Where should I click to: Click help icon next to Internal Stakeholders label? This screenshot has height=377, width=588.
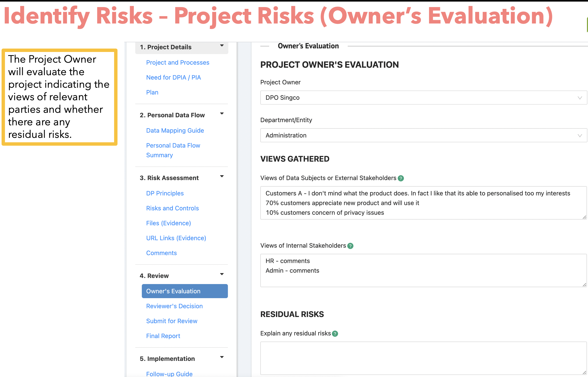point(350,246)
